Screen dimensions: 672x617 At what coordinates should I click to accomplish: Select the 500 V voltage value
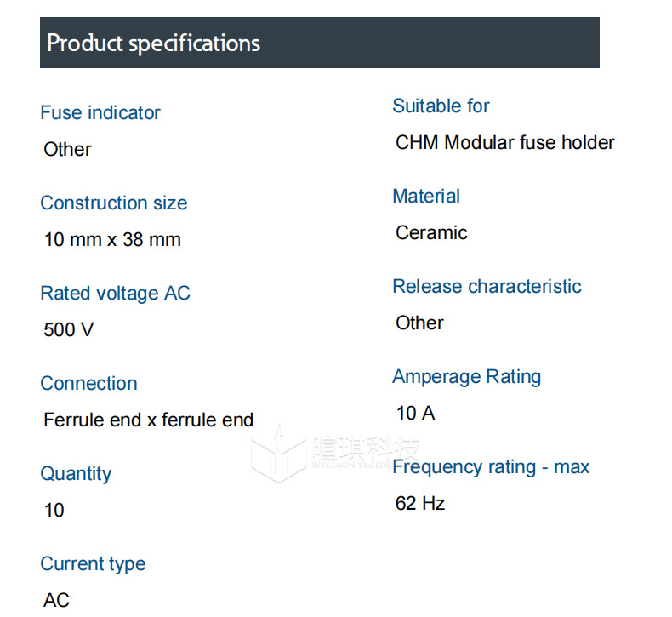69,329
